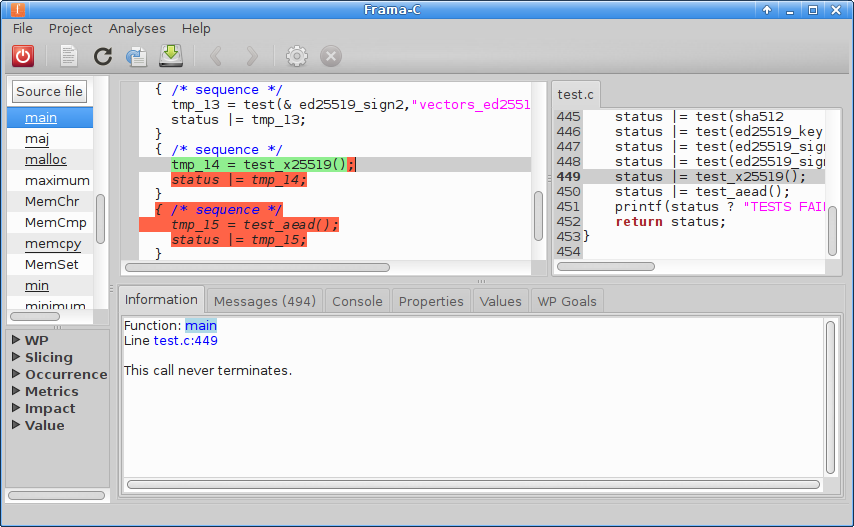This screenshot has width=854, height=527.
Task: Click source line 450 test_aead()
Action: click(702, 192)
